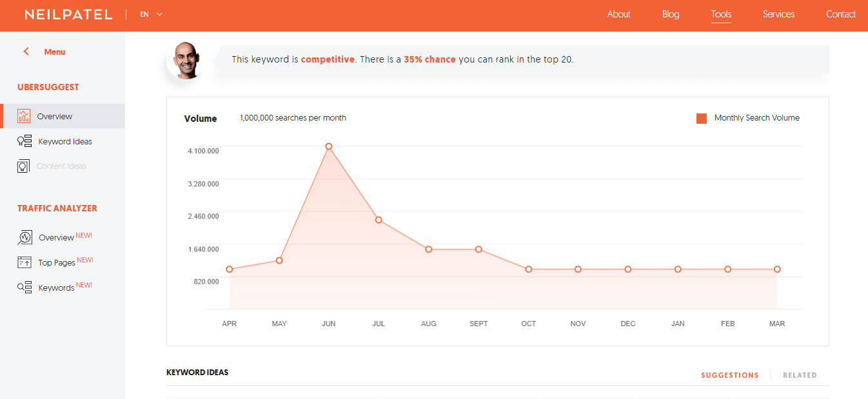Click the SEPT data point on chart
Viewport: 868px width, 399px height.
coord(478,249)
